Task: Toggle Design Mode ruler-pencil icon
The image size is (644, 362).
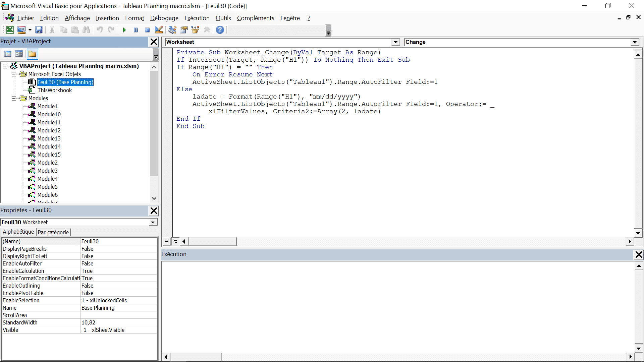Action: [159, 30]
